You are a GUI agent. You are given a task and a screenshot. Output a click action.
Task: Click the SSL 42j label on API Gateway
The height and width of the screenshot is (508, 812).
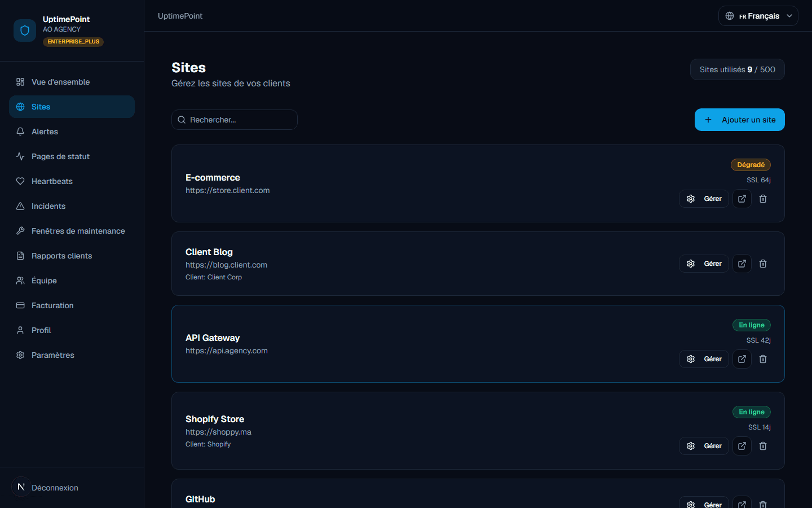758,340
